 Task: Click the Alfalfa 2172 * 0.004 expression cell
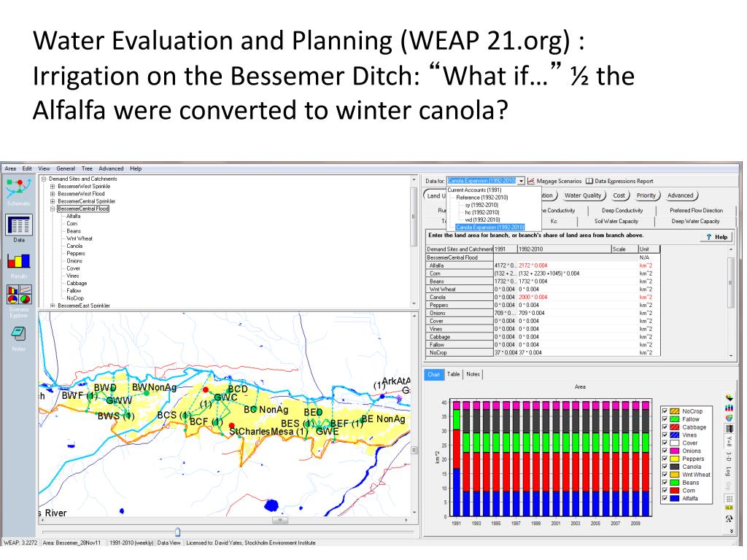(x=564, y=265)
